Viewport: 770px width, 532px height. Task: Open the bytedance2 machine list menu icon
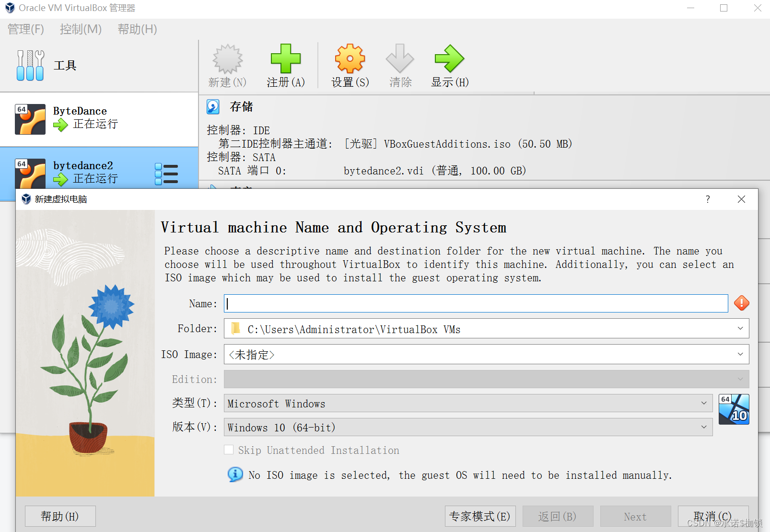[x=166, y=174]
